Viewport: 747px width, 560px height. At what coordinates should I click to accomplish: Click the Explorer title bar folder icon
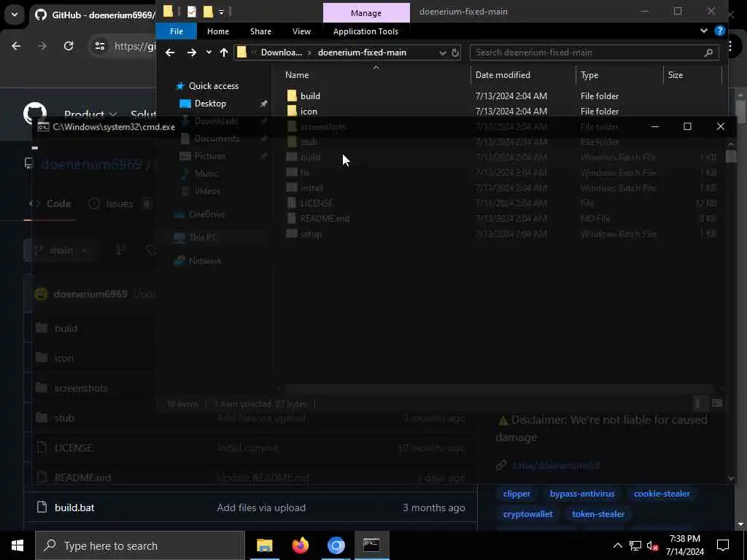(x=168, y=11)
